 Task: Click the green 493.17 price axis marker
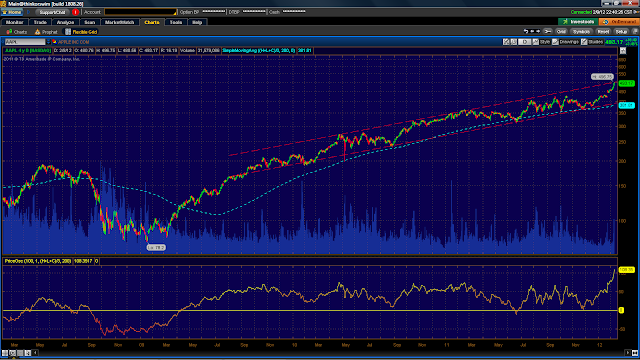(627, 83)
